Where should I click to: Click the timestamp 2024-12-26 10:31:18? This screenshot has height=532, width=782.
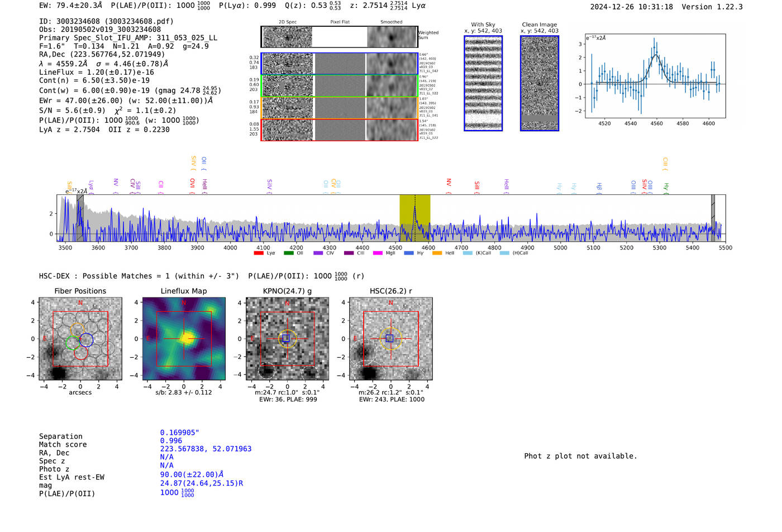pyautogui.click(x=632, y=7)
